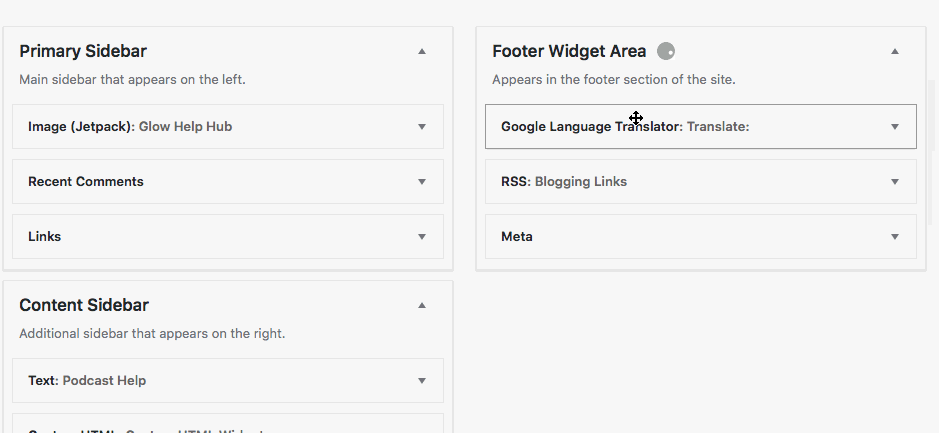939x433 pixels.
Task: Expand the Image (Jetpack) widget arrow
Action: tap(422, 127)
